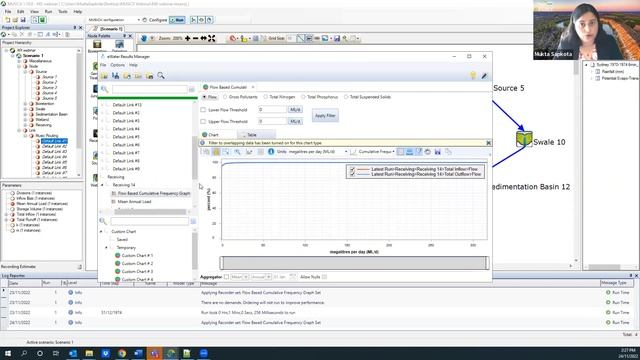The image size is (640, 360).
Task: Click the save image icon on canvas toolbar
Action: click(x=337, y=38)
